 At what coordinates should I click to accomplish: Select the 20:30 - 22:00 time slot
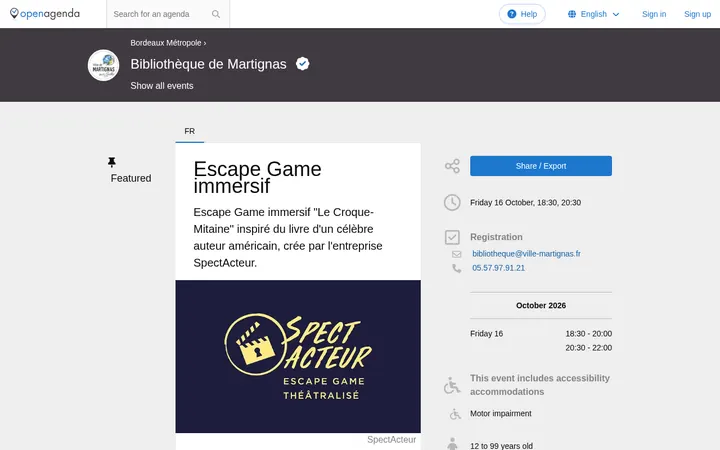[589, 348]
